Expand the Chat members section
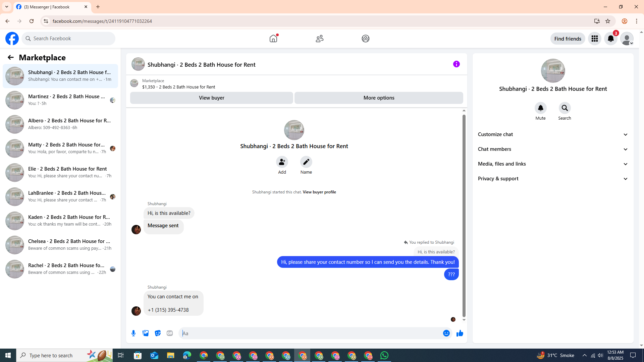The image size is (644, 362). click(553, 149)
